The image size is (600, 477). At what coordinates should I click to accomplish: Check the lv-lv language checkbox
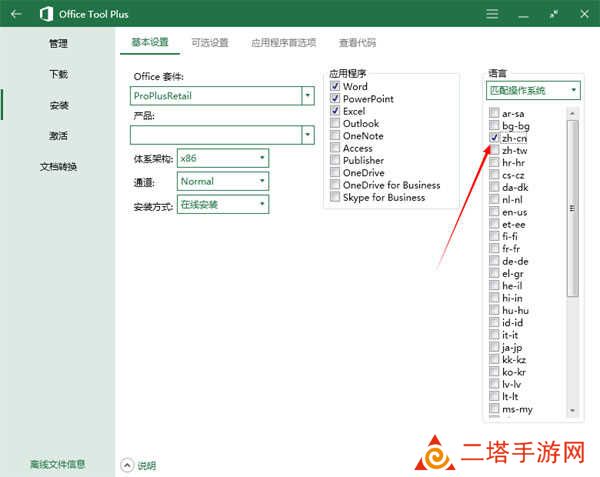click(x=494, y=384)
